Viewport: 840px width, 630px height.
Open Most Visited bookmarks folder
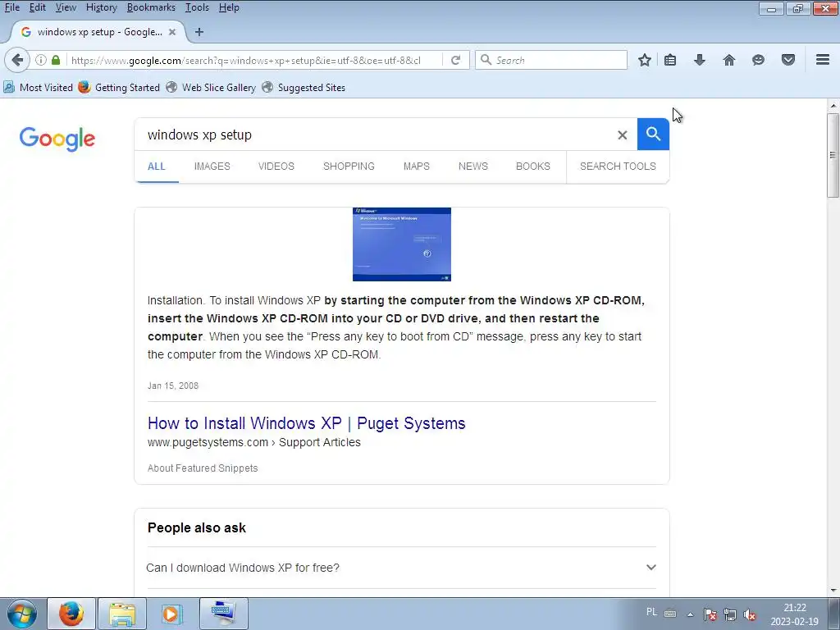coord(38,87)
